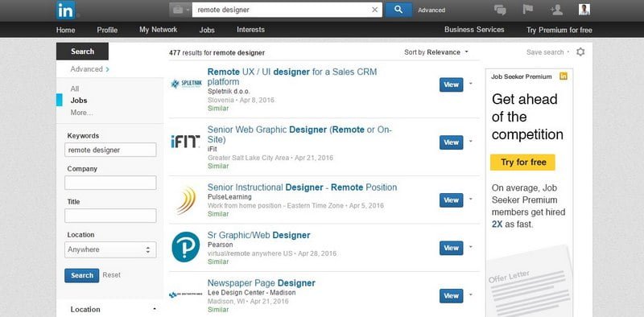Select the All search filter
The width and height of the screenshot is (644, 317).
[75, 89]
